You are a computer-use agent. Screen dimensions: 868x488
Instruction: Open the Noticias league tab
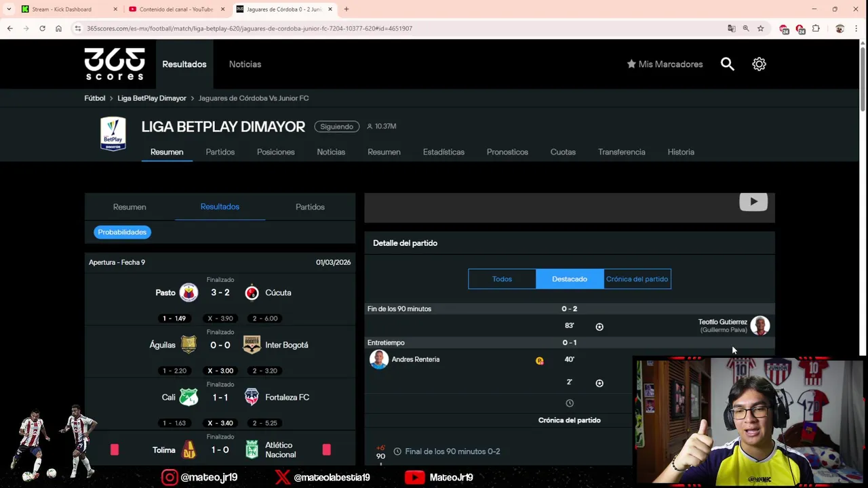[x=331, y=152]
